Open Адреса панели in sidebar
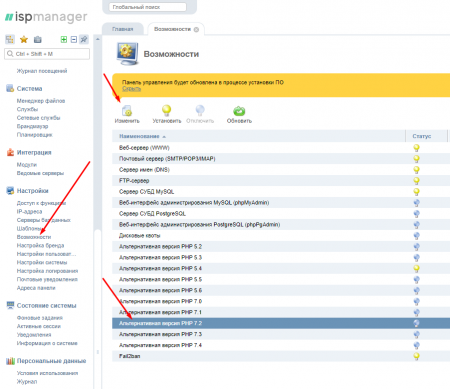The image size is (450, 389). 36,288
